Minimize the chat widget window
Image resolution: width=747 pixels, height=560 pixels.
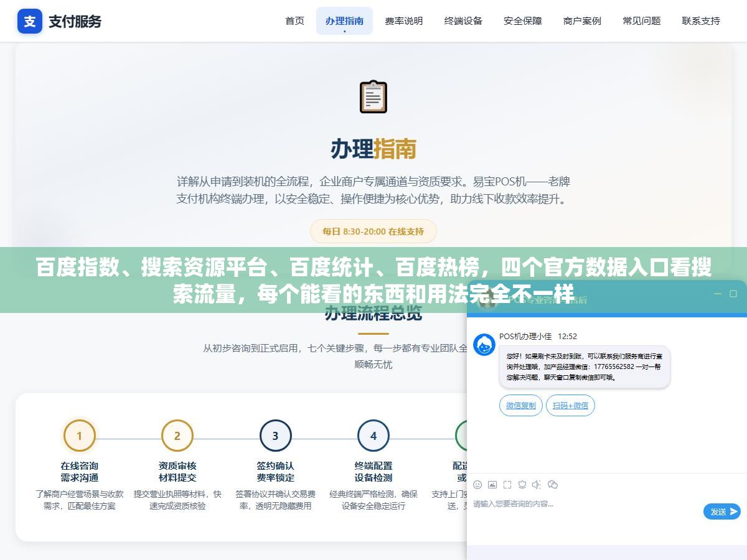pos(717,294)
